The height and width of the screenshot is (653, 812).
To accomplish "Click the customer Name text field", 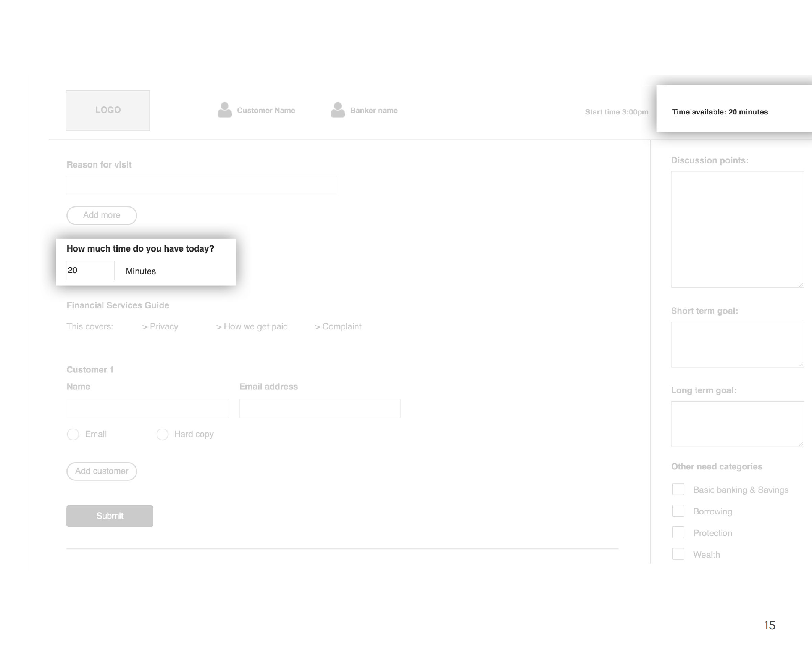I will coord(148,408).
